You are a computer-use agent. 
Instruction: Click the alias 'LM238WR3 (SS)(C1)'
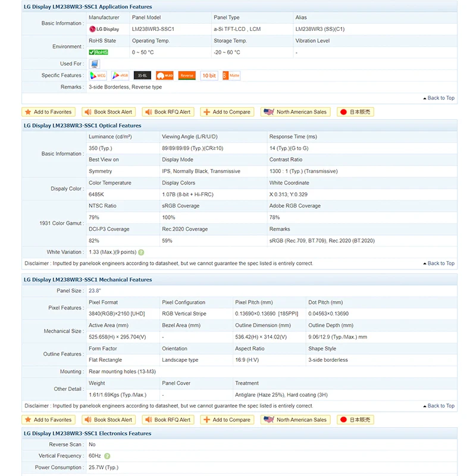point(320,29)
